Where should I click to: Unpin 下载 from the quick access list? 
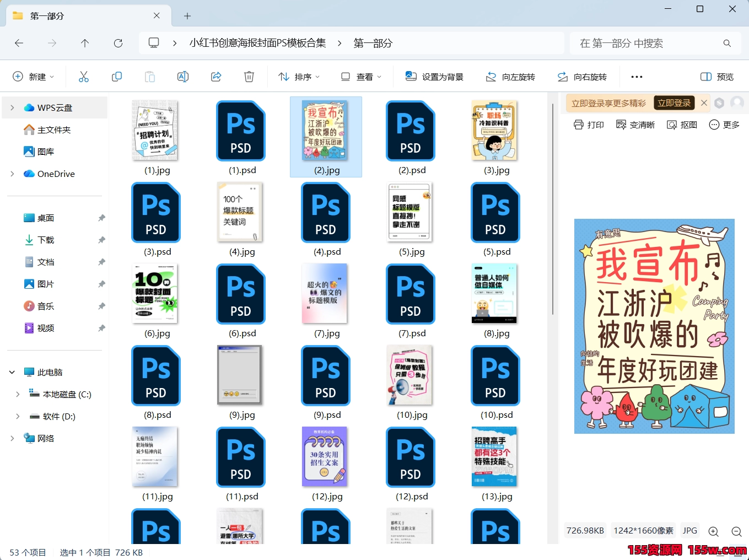(101, 240)
